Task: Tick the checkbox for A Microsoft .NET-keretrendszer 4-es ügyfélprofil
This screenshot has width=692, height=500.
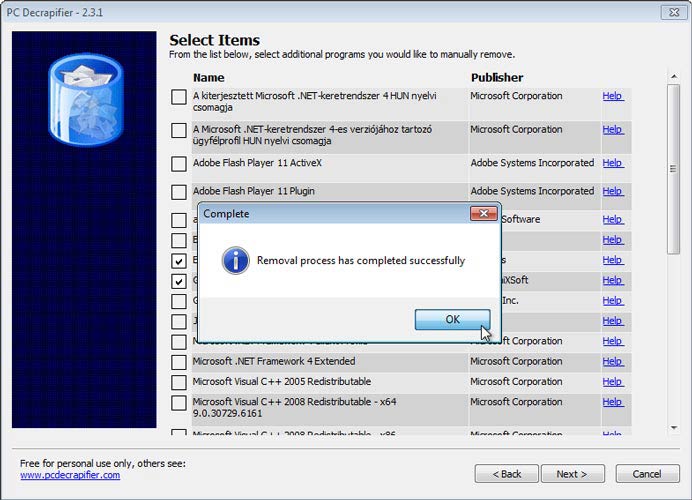Action: [179, 130]
